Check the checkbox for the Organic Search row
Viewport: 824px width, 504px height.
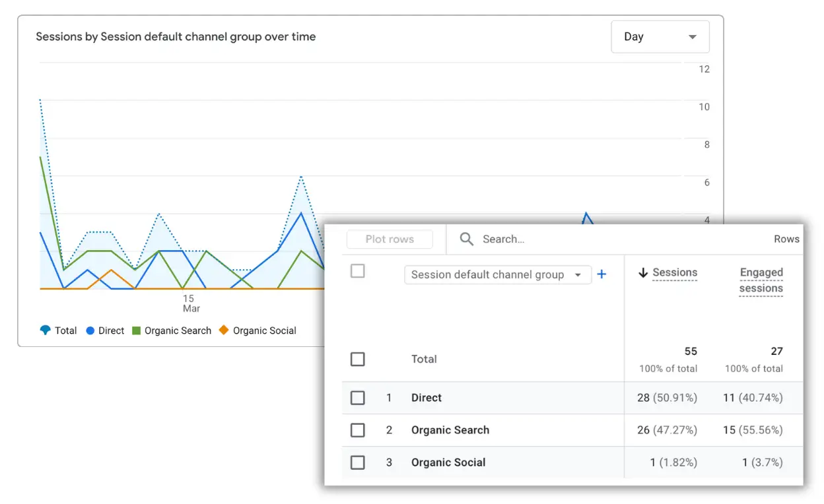pyautogui.click(x=357, y=430)
